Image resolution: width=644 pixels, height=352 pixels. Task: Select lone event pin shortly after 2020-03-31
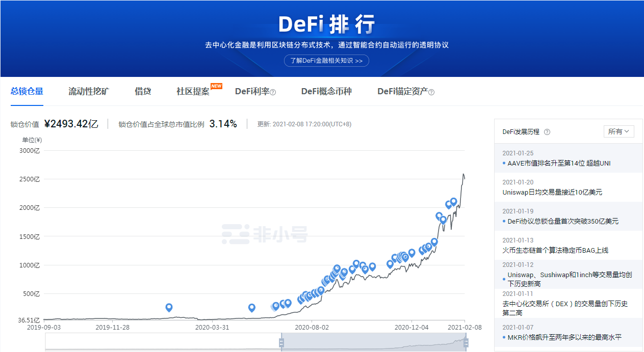coord(251,308)
